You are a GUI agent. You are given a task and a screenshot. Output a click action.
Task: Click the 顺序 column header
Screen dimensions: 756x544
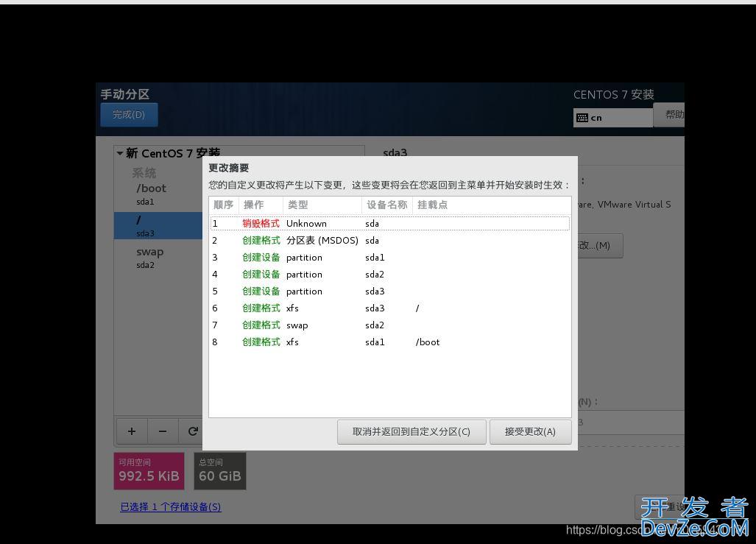tap(224, 205)
